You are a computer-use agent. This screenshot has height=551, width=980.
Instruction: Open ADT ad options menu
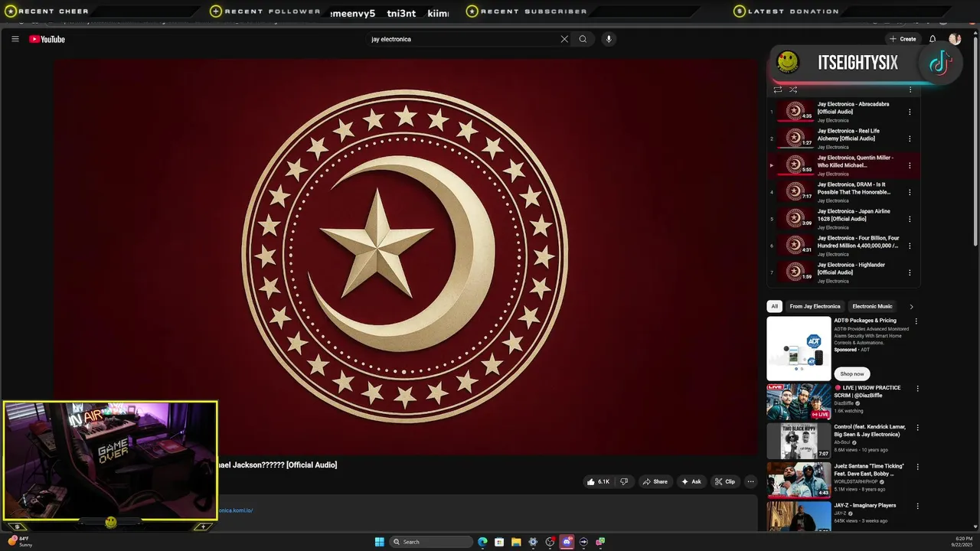pyautogui.click(x=916, y=321)
